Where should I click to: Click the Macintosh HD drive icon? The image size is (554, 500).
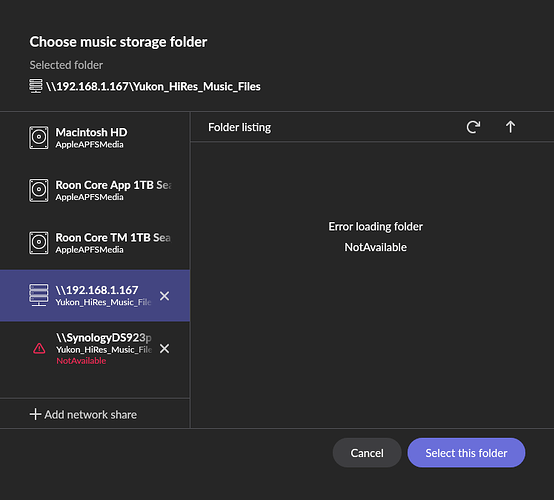(x=39, y=137)
